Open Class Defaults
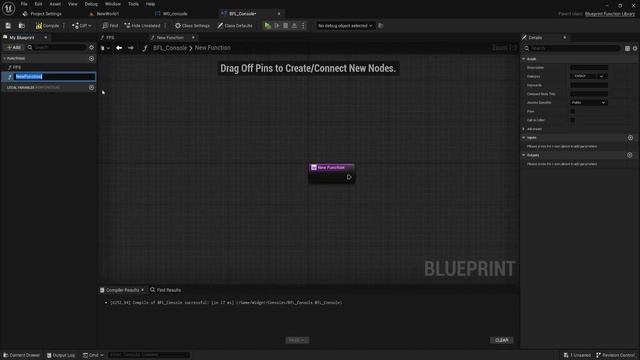This screenshot has height=360, width=640. point(235,26)
